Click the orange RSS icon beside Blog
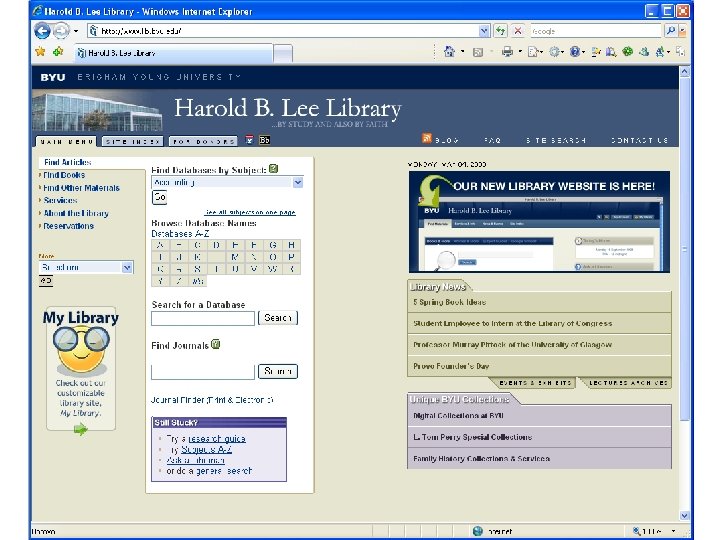 click(x=427, y=138)
